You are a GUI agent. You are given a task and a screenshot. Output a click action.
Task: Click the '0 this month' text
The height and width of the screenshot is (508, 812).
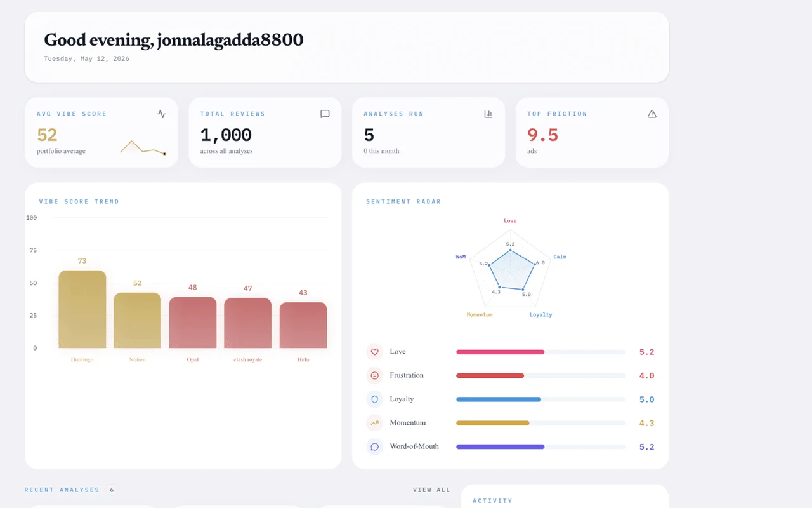(381, 151)
